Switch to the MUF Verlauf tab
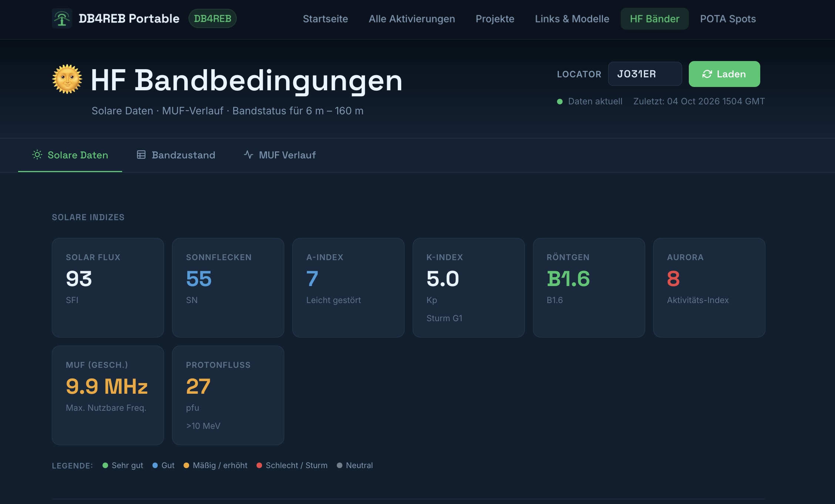Screen dimensions: 835x504 pos(280,155)
